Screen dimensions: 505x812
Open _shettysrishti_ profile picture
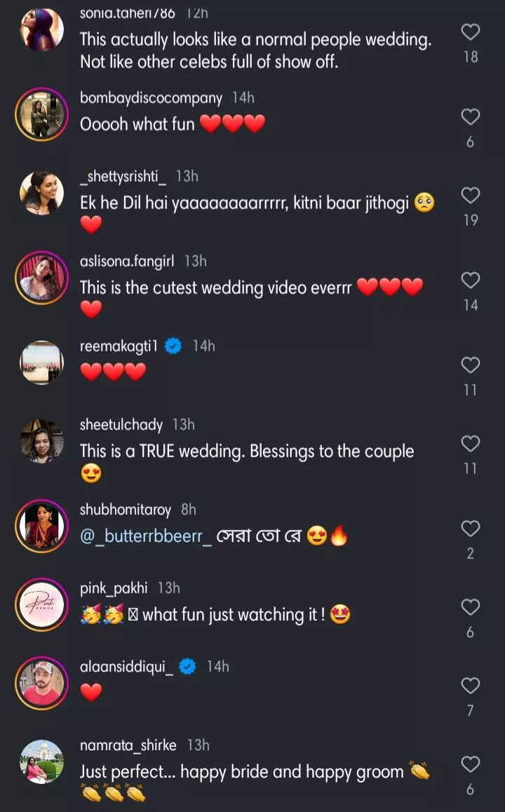coord(42,193)
